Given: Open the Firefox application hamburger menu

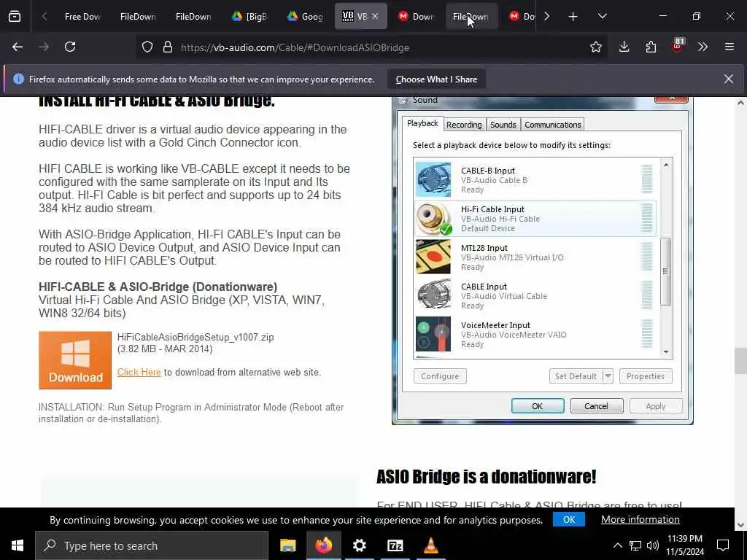Looking at the screenshot, I should click(729, 47).
